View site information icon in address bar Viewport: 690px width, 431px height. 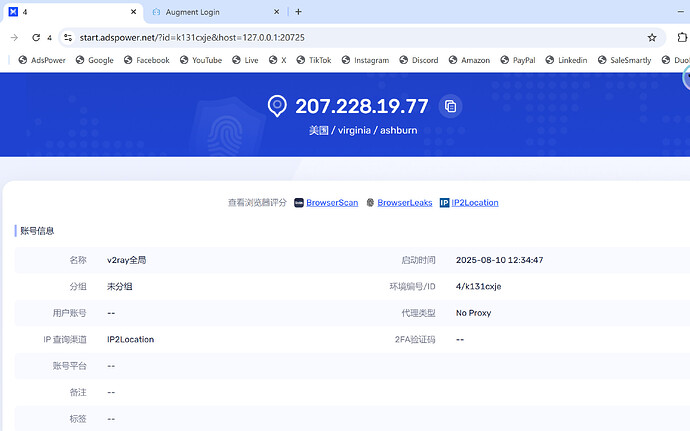point(68,38)
